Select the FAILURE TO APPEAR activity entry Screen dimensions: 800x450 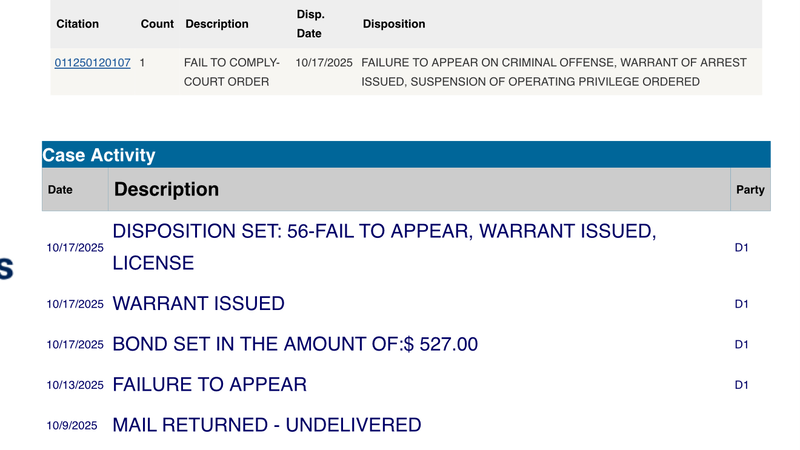210,385
